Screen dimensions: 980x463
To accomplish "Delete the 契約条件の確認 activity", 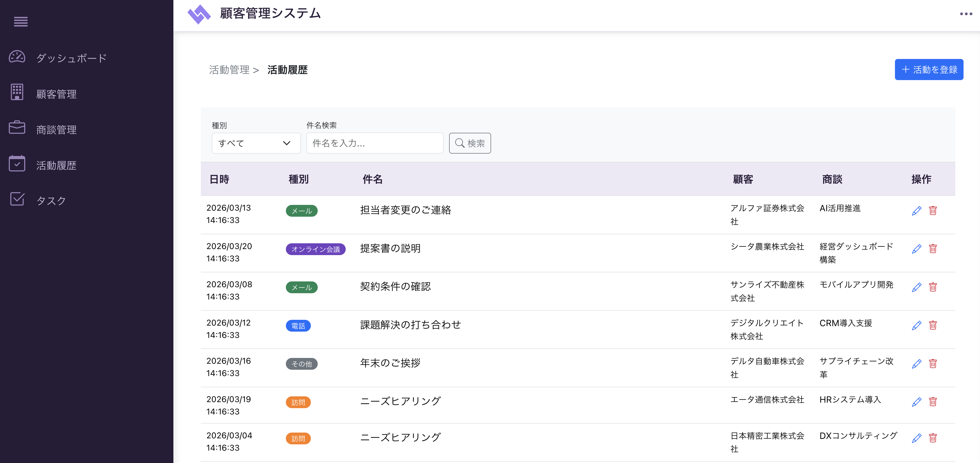I will pyautogui.click(x=933, y=287).
